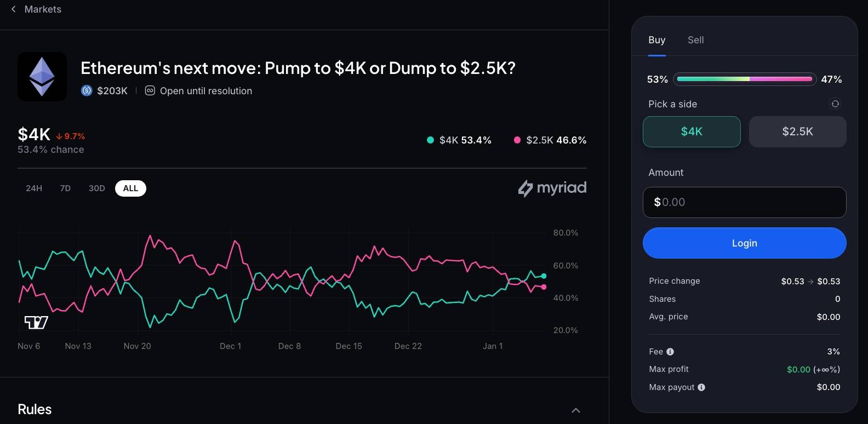Switch to the Sell tab
868x424 pixels.
pos(695,40)
